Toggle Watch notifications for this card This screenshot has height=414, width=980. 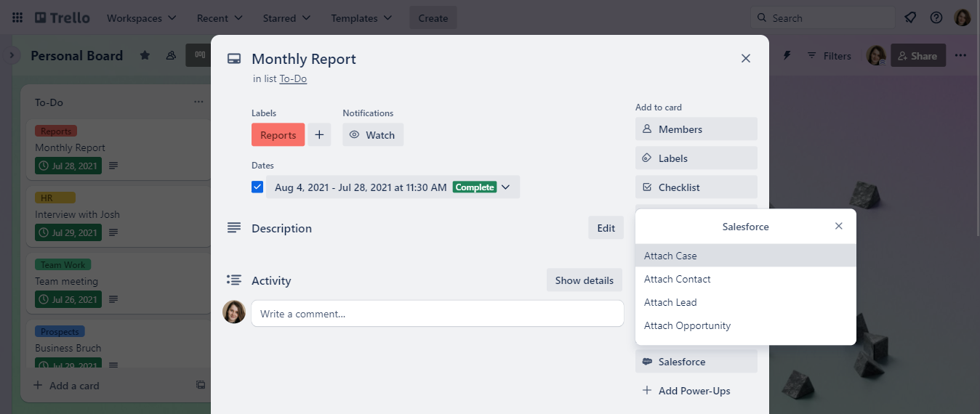point(373,135)
